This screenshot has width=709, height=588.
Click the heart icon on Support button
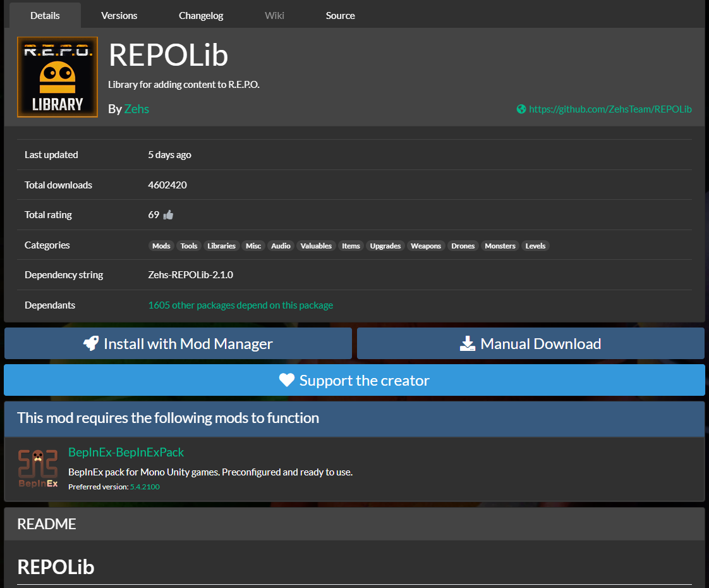click(287, 380)
